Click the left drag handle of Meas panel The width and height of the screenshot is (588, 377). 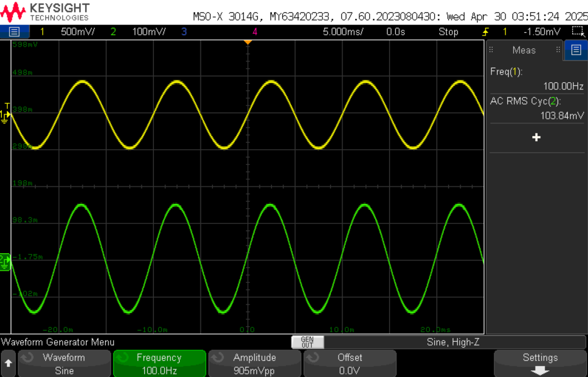pyautogui.click(x=491, y=50)
